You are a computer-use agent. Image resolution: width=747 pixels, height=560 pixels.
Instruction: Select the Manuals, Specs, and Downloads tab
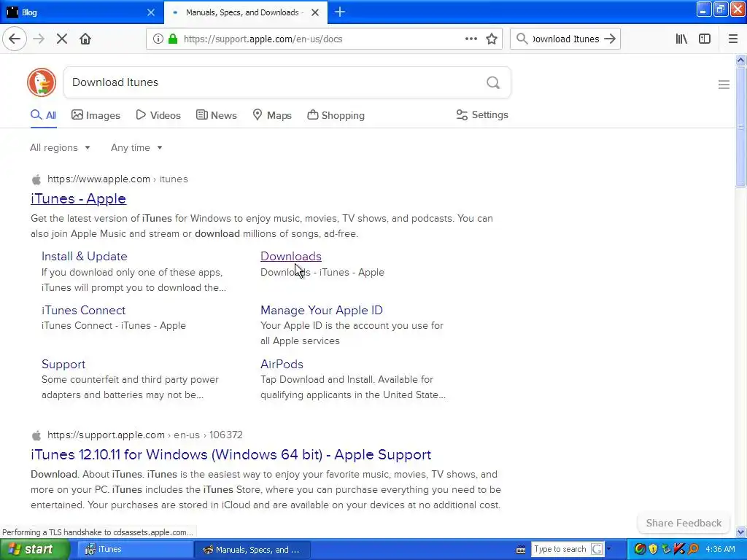tap(245, 12)
